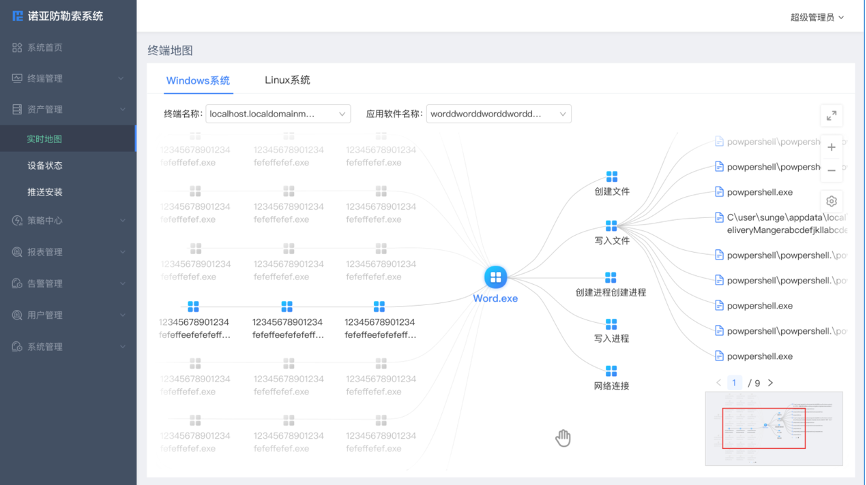This screenshot has height=485, width=866.
Task: Go to next page of file list
Action: click(770, 383)
